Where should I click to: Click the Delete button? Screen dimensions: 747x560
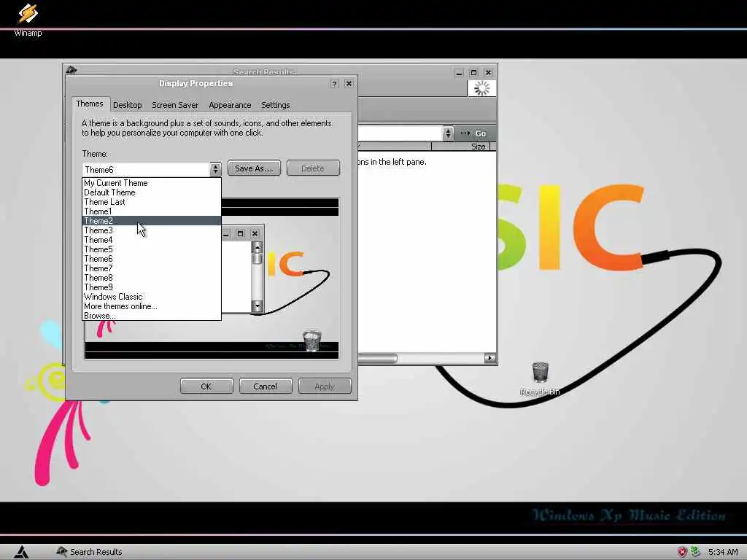tap(313, 168)
